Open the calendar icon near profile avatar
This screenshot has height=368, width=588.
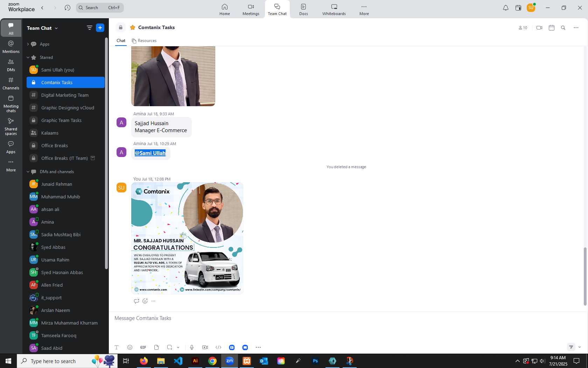518,8
